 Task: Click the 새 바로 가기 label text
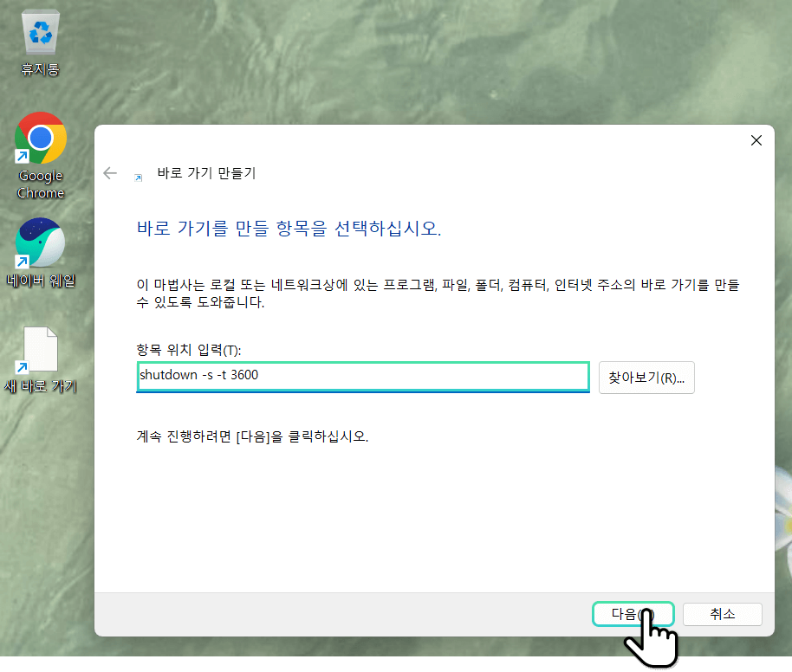[41, 385]
